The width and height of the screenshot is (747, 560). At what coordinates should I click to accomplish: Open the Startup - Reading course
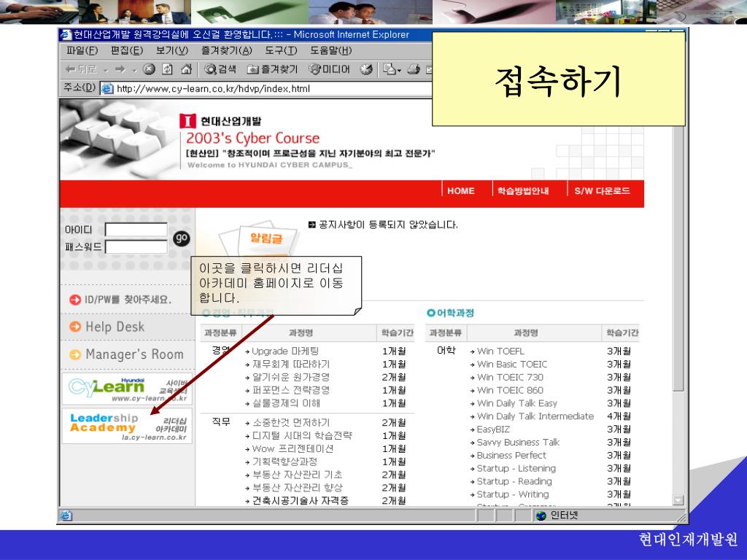click(x=514, y=481)
